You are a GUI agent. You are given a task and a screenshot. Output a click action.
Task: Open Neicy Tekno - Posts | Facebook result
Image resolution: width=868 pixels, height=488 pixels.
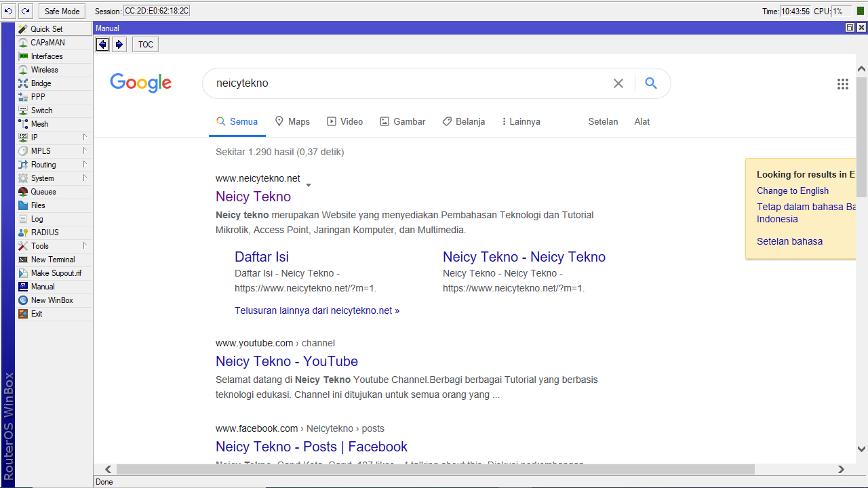click(312, 447)
